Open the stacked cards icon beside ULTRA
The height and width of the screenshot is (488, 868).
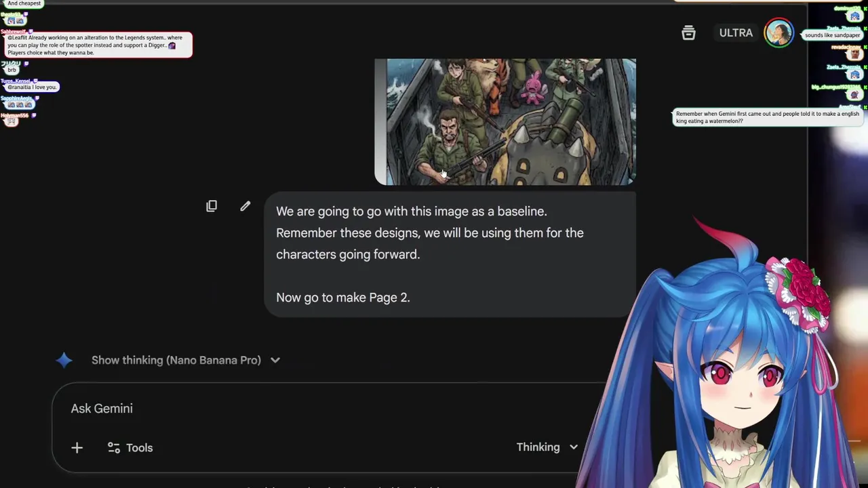pyautogui.click(x=688, y=33)
